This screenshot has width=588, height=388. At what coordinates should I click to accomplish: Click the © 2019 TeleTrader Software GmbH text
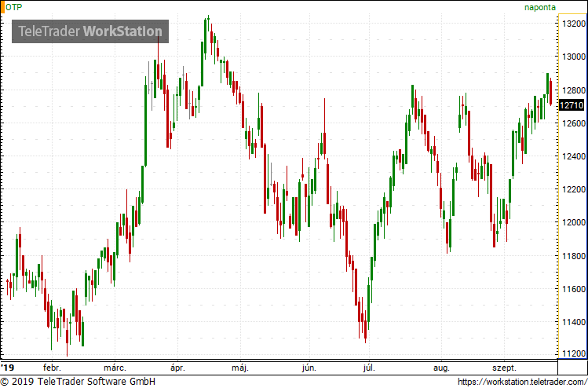78,382
